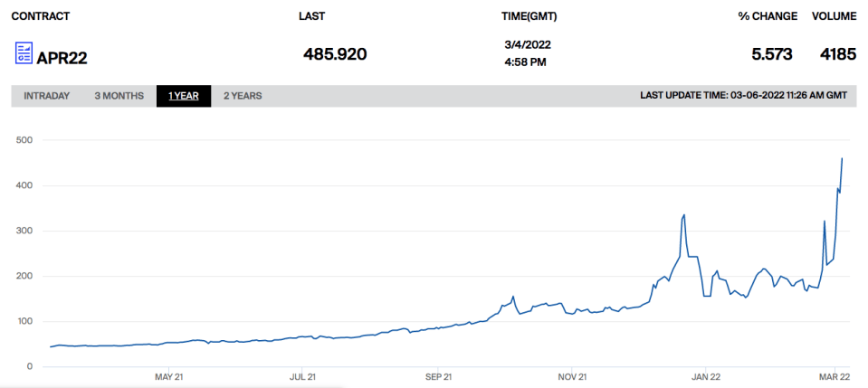Click the CONTRACT column header

pyautogui.click(x=41, y=16)
